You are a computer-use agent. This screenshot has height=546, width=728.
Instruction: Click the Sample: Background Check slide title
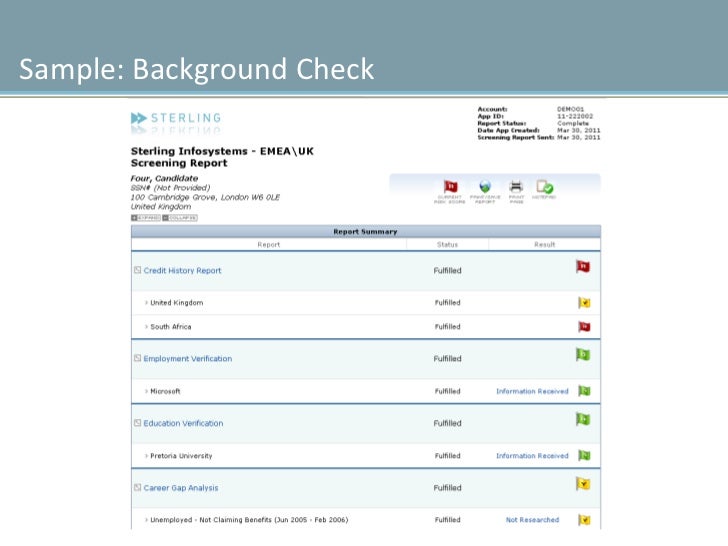tap(196, 69)
